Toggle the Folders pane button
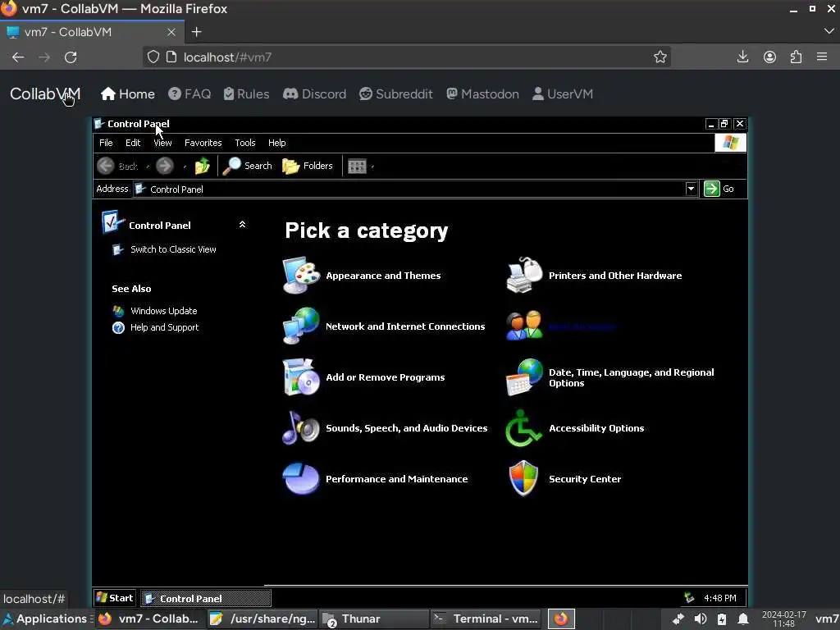This screenshot has height=630, width=840. (x=308, y=166)
